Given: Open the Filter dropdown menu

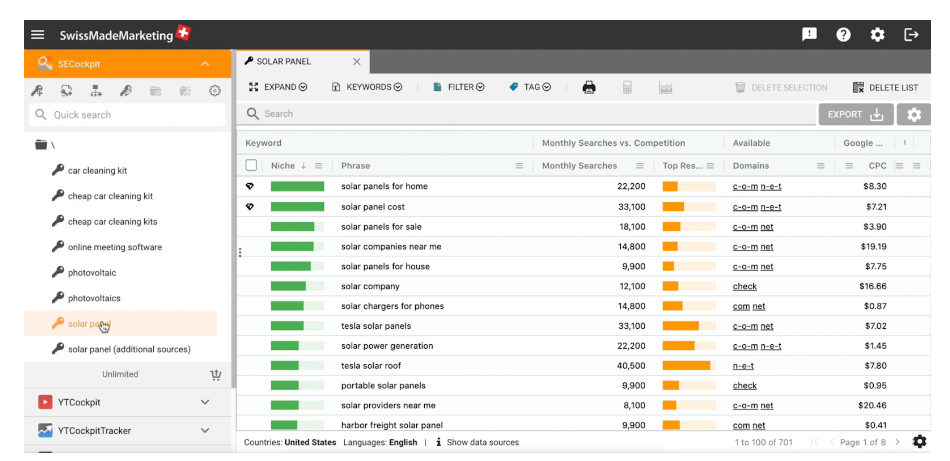Looking at the screenshot, I should tap(459, 87).
